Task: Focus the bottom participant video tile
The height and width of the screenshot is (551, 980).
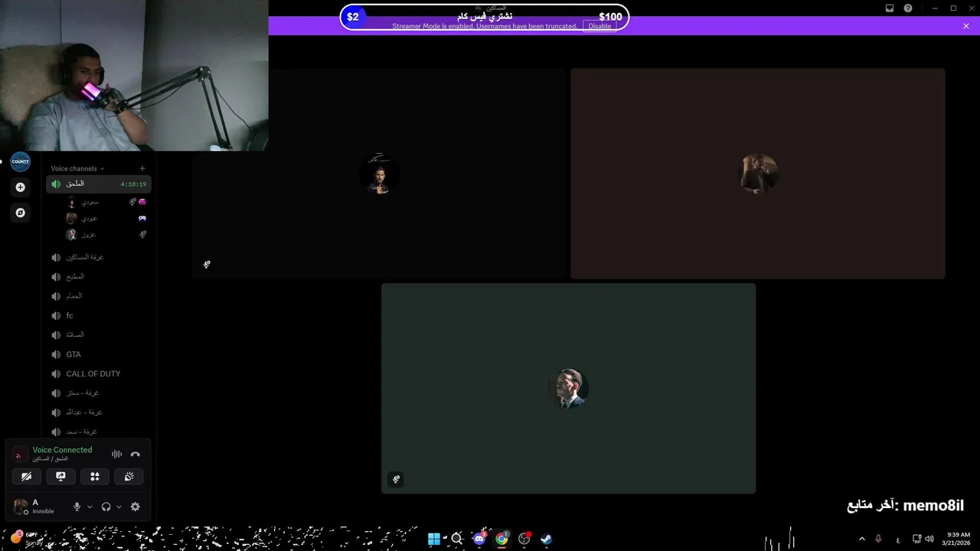Action: (568, 389)
